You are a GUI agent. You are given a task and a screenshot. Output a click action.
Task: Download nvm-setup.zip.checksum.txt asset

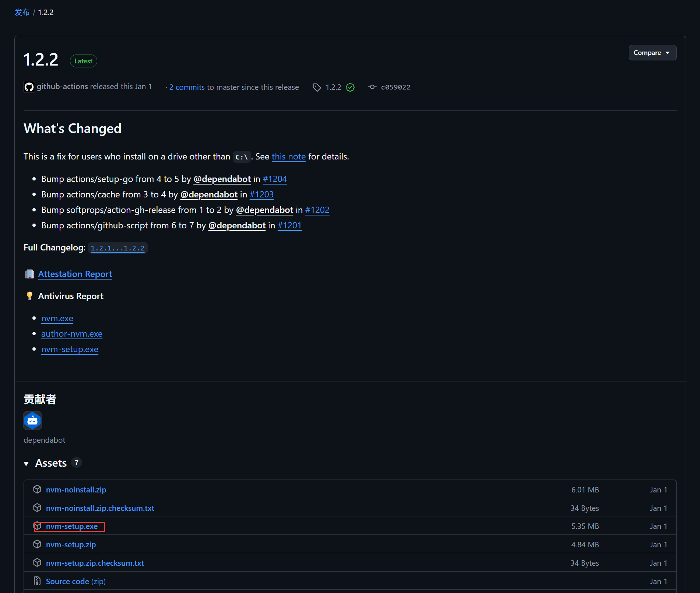pos(95,563)
